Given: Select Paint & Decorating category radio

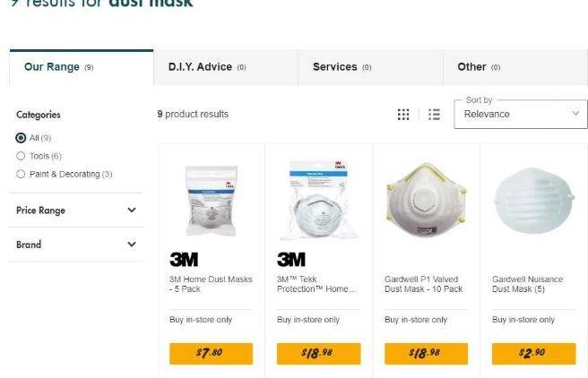Looking at the screenshot, I should pyautogui.click(x=21, y=174).
